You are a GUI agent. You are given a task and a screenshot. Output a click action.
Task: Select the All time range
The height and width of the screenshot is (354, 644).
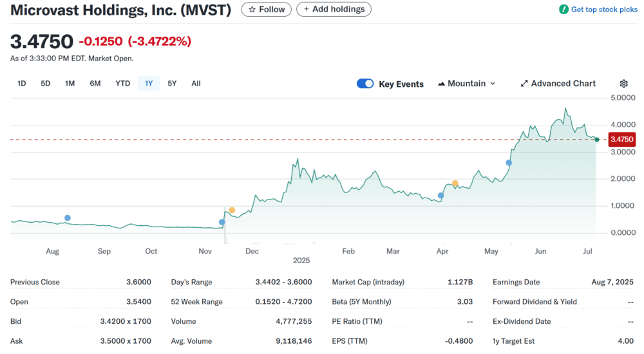pyautogui.click(x=196, y=84)
